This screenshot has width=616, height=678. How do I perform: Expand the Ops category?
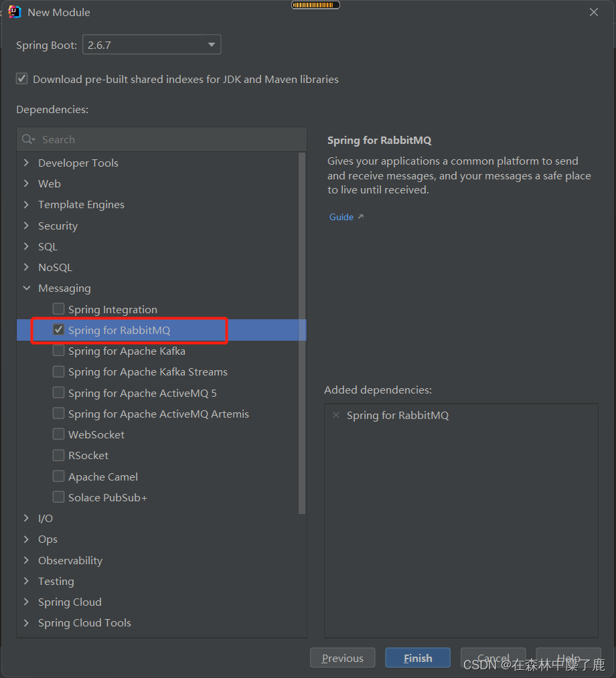pyautogui.click(x=26, y=539)
